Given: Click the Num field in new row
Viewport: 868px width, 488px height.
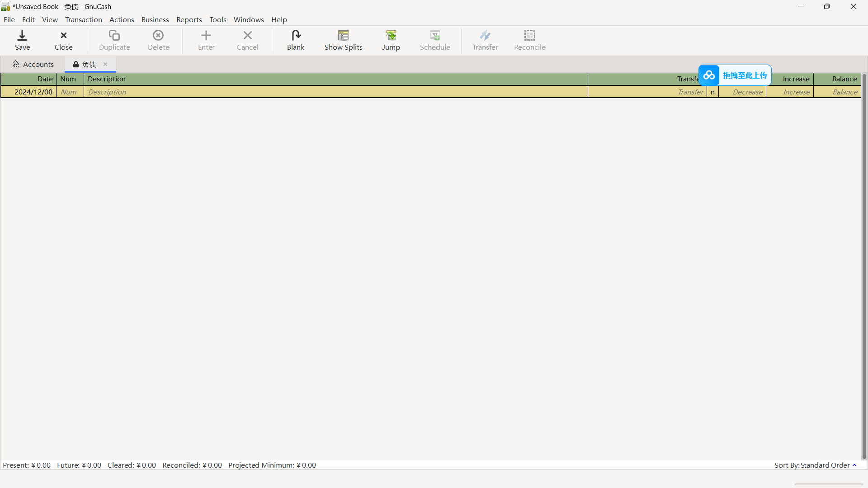Looking at the screenshot, I should pyautogui.click(x=69, y=92).
